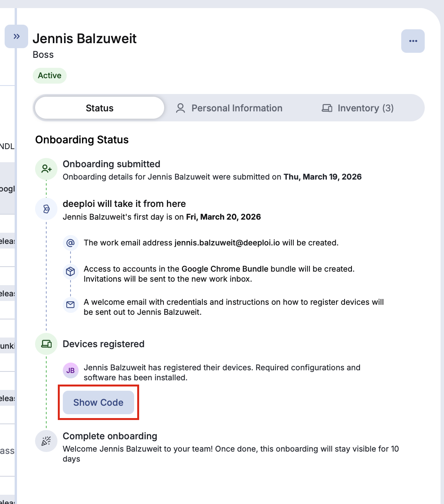Click the welcome email with credentials description
This screenshot has width=444, height=504.
234,307
